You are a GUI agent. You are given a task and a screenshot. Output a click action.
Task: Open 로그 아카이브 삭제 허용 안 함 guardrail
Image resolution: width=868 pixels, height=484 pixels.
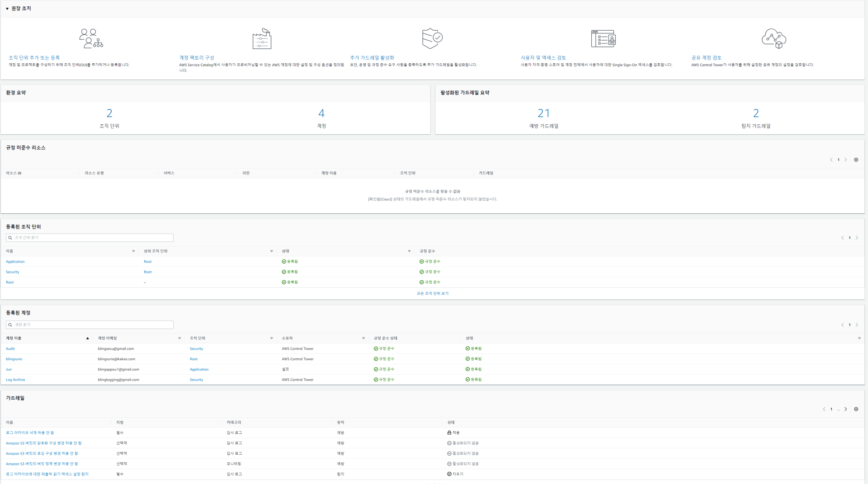click(x=30, y=432)
